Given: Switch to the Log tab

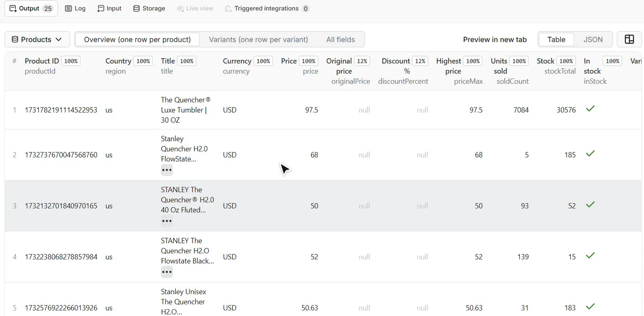Looking at the screenshot, I should coord(75,9).
